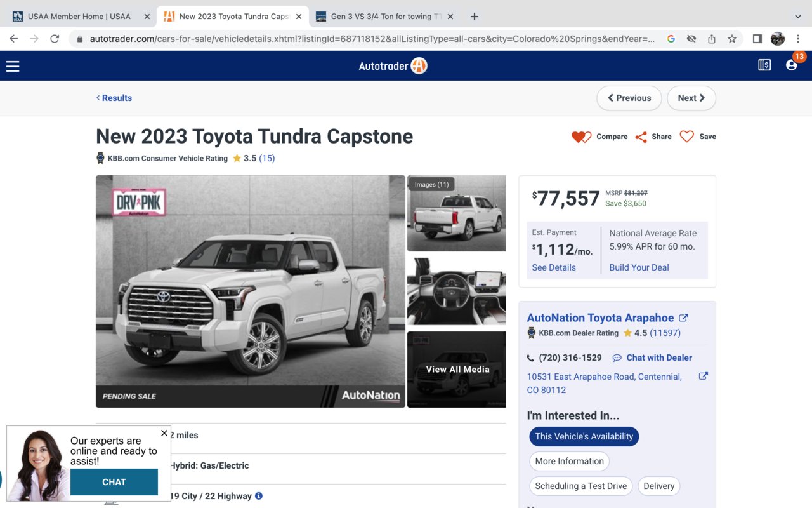Open the interior dashboard thumbnail
812x508 pixels.
point(457,291)
